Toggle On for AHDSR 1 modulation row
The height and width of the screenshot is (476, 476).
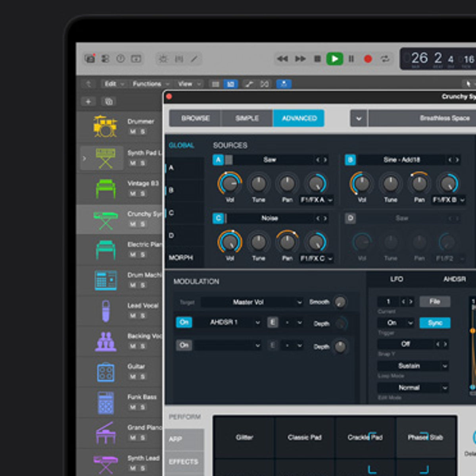coord(184,322)
